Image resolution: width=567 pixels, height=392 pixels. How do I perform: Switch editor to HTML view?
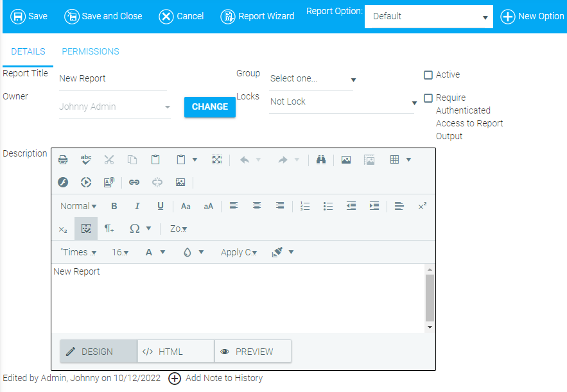(175, 352)
